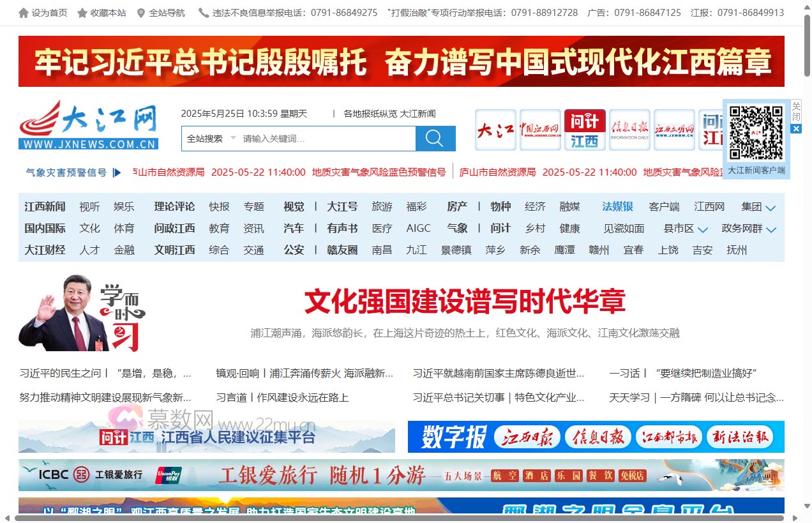Click the star icon beside 收藏本站

click(x=83, y=12)
